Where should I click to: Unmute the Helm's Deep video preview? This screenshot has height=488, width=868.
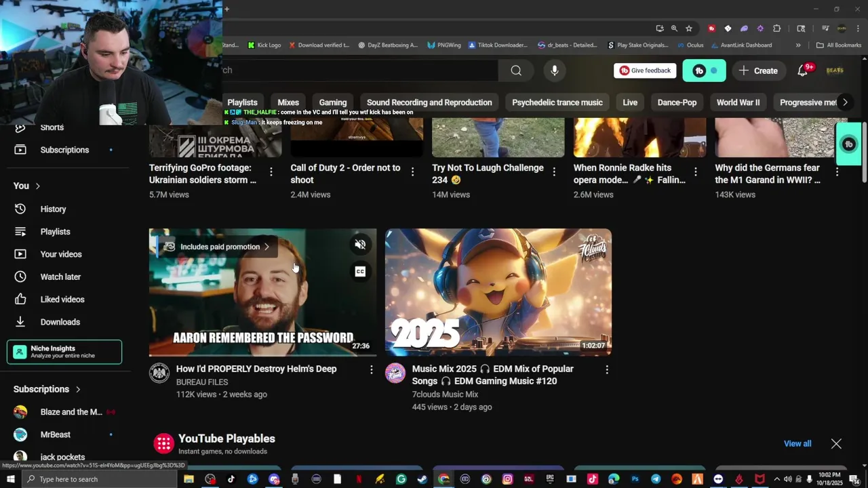360,245
